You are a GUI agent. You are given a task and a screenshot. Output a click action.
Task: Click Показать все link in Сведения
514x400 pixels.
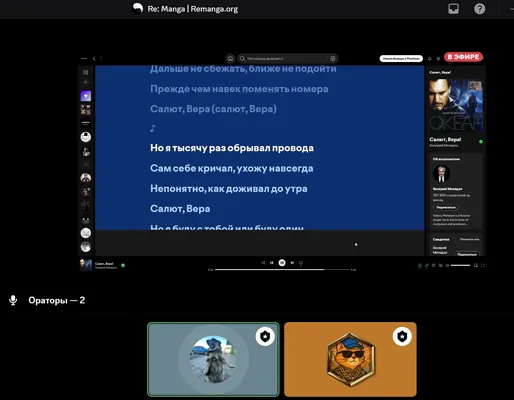[x=470, y=239]
